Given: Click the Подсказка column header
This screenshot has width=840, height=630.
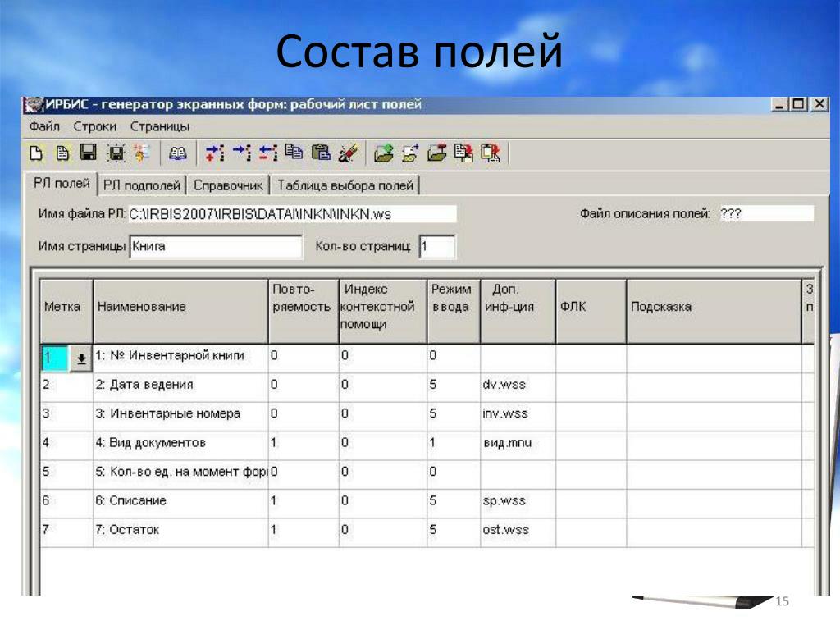Looking at the screenshot, I should click(714, 311).
